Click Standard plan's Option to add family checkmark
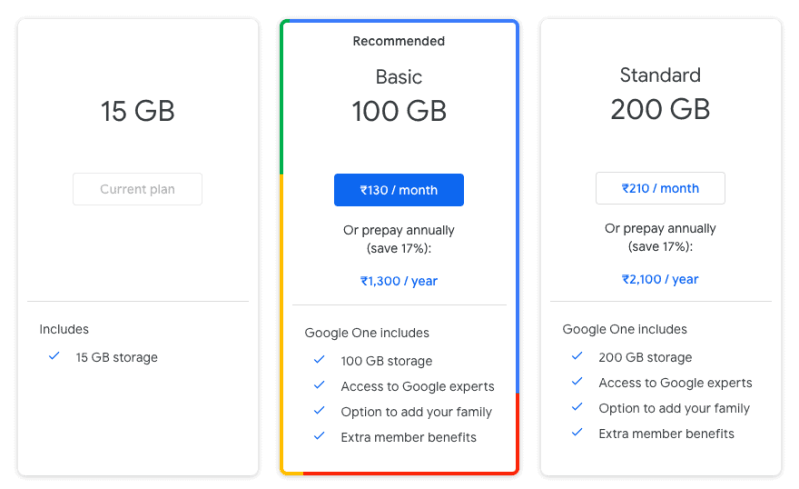 tap(577, 407)
